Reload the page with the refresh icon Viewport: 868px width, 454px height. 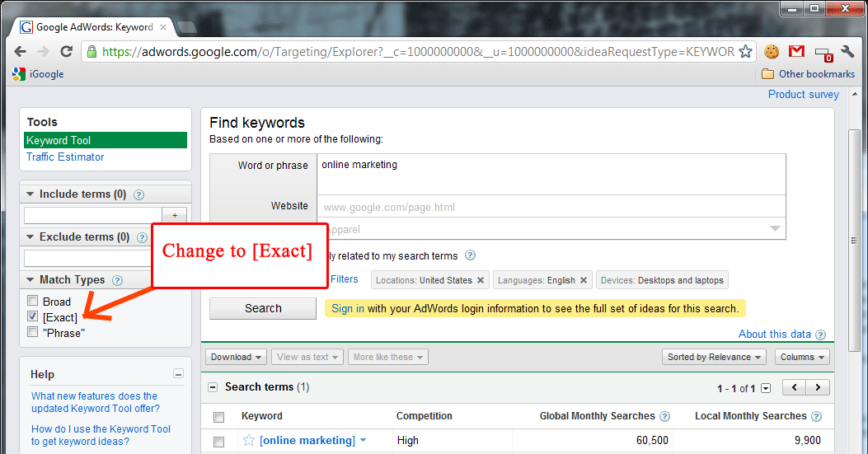tap(67, 51)
